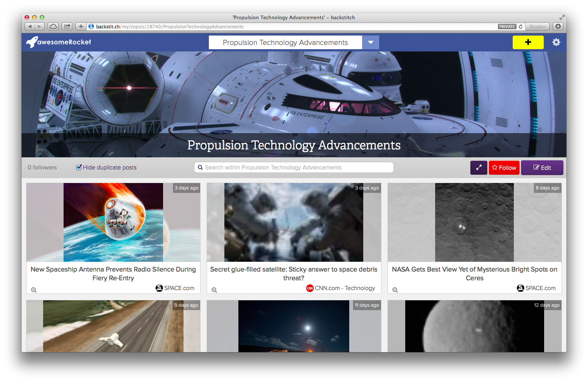
Task: Open the topic dropdown arrow
Action: [370, 42]
